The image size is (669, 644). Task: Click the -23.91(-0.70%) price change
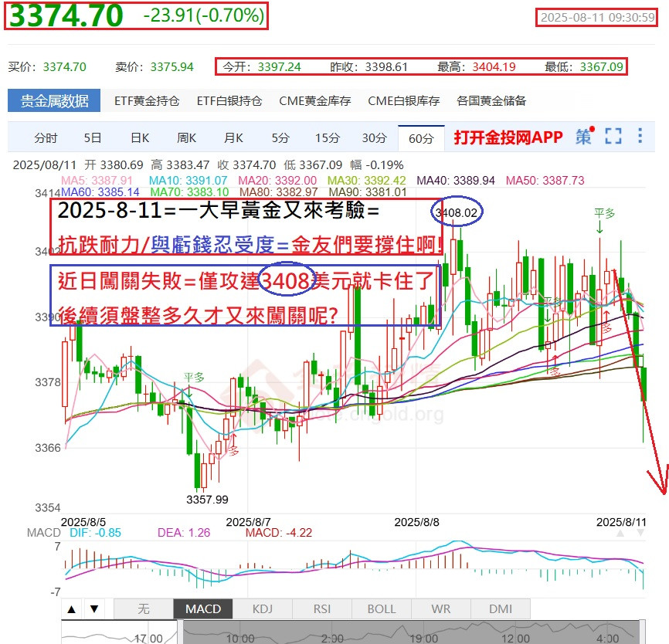(204, 15)
